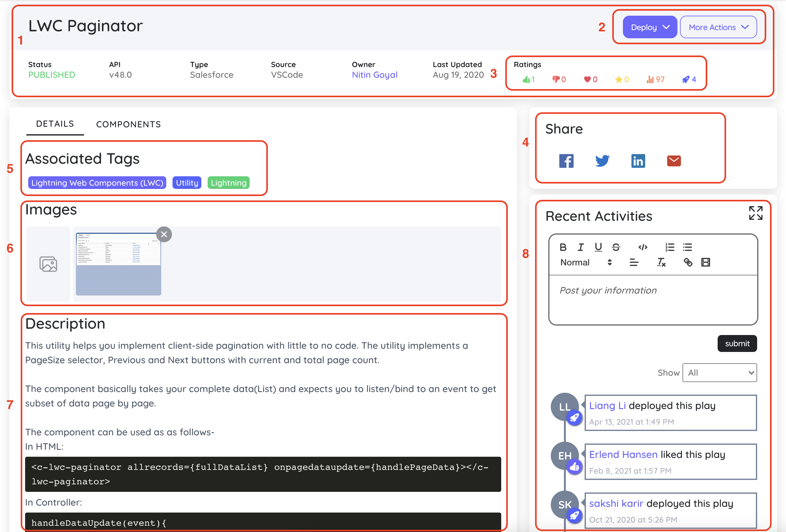Viewport: 786px width, 532px height.
Task: Click the Utility tag
Action: coord(187,183)
